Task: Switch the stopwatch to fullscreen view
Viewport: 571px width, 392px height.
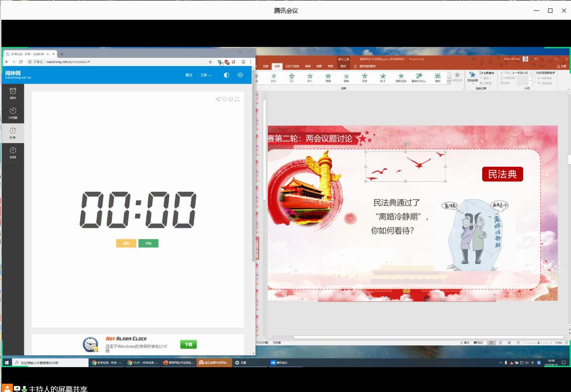Action: (x=237, y=99)
